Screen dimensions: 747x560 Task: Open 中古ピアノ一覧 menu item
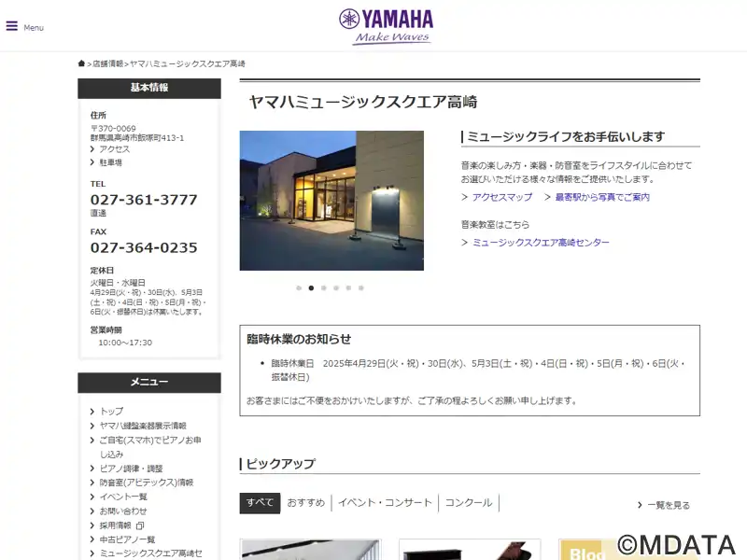click(127, 539)
